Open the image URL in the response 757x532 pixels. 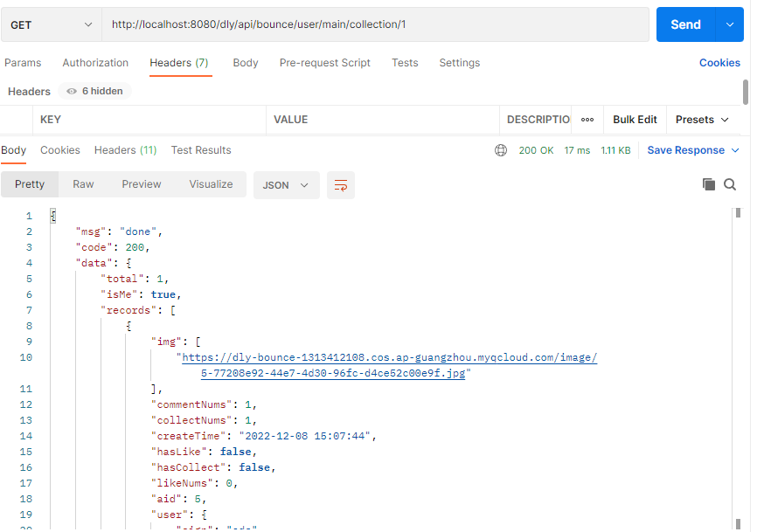click(390, 358)
